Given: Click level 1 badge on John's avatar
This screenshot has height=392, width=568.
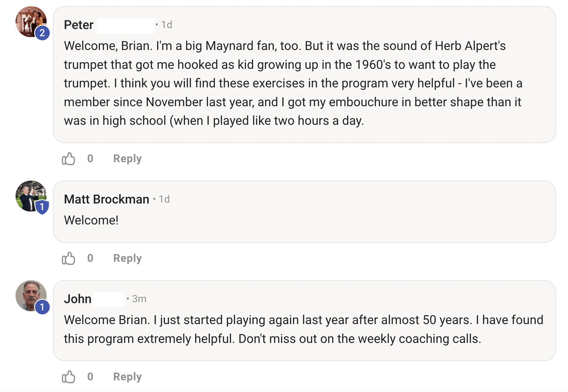Looking at the screenshot, I should point(42,307).
